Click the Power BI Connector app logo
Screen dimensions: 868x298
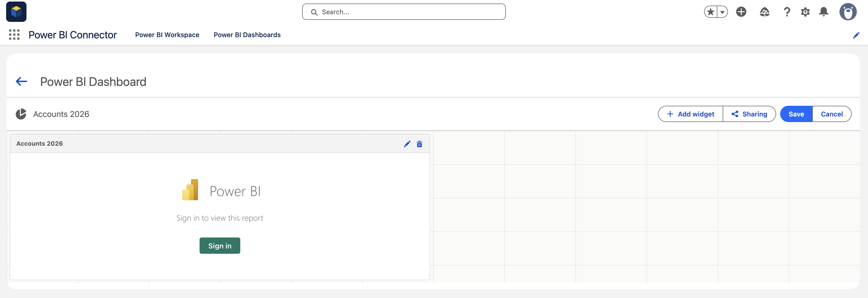(x=16, y=12)
